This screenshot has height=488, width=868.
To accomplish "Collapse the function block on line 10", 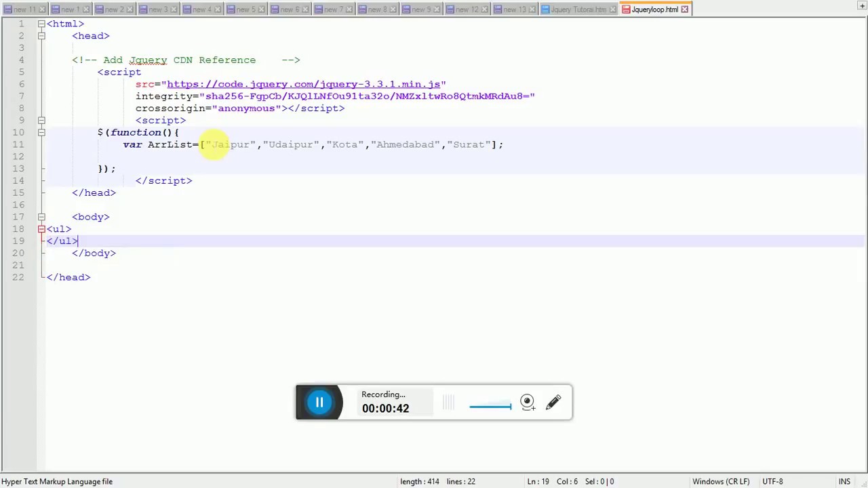I will (x=41, y=132).
